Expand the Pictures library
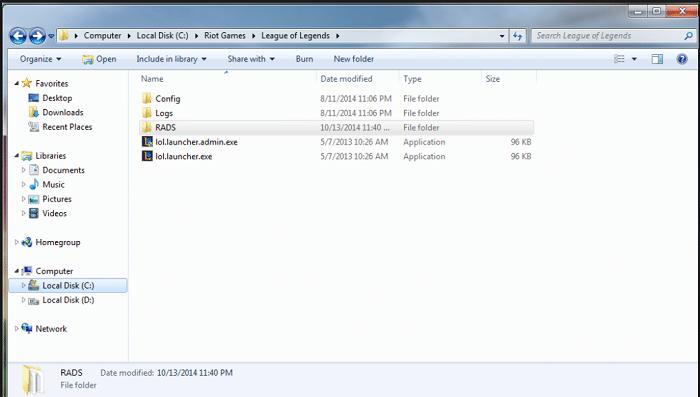700x397 pixels. [24, 199]
